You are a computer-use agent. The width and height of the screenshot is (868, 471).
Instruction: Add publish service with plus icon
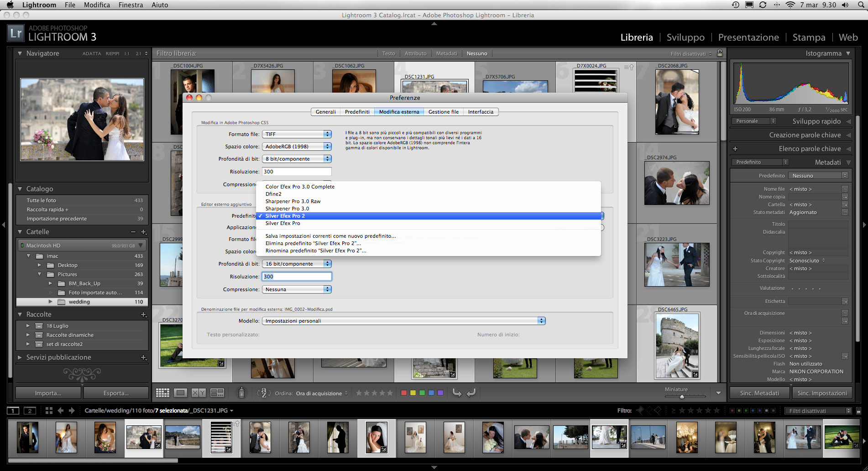144,357
